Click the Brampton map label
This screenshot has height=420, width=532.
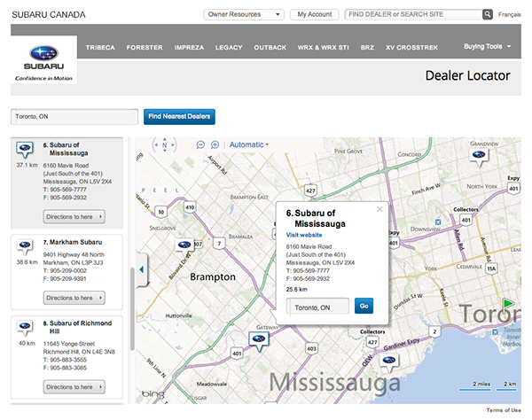tap(213, 277)
